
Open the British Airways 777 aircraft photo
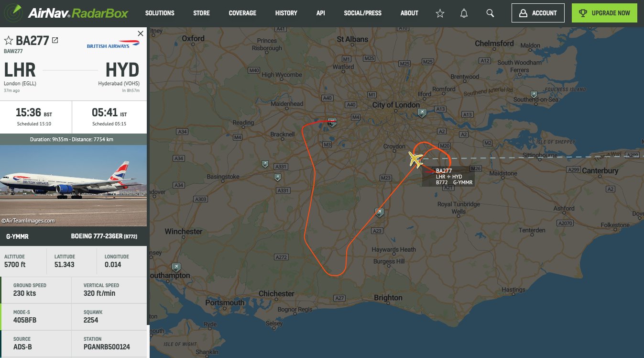73,185
